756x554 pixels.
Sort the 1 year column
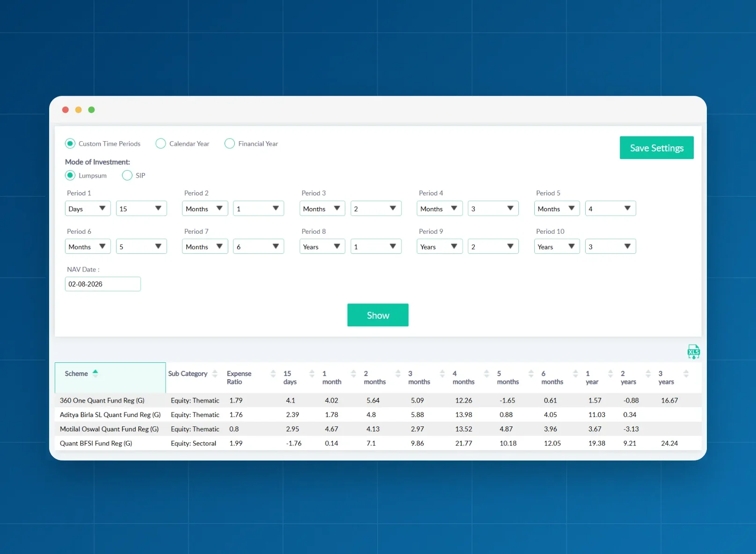(611, 373)
